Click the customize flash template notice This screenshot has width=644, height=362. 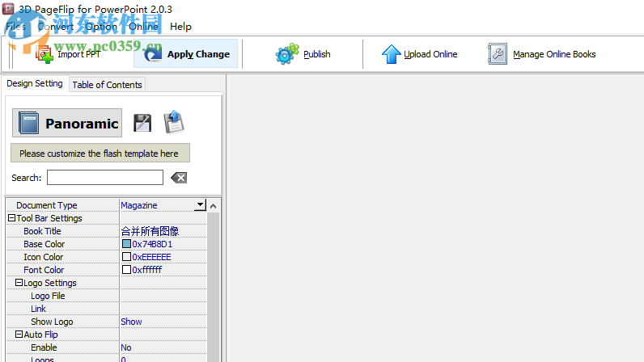coord(100,153)
